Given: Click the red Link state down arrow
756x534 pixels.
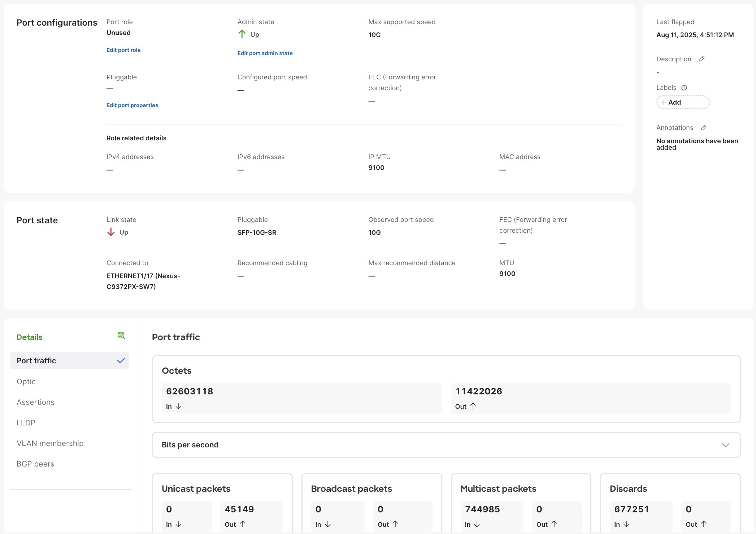Looking at the screenshot, I should click(x=111, y=232).
